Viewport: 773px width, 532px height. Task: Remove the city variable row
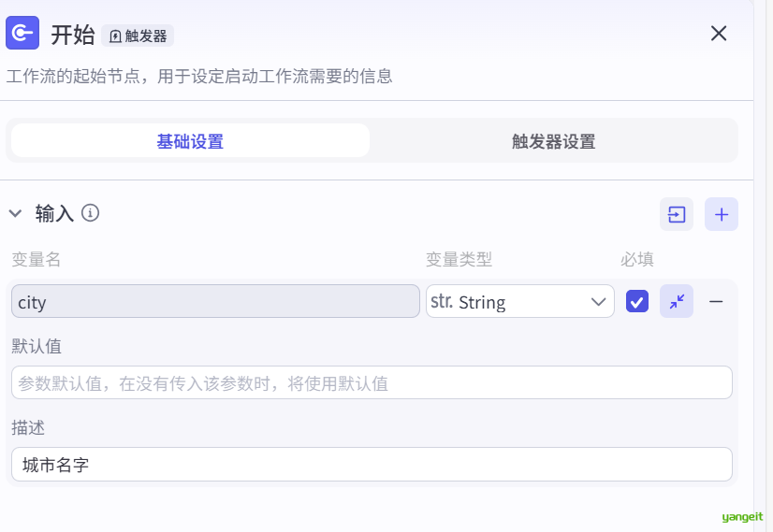716,301
